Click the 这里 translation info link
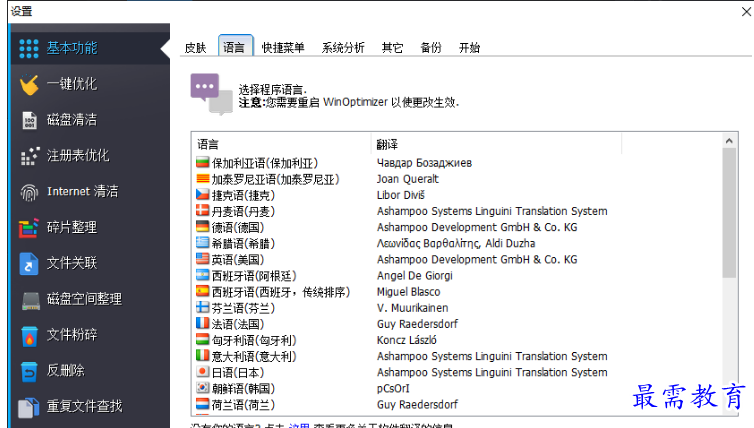754x428 pixels. click(x=299, y=426)
